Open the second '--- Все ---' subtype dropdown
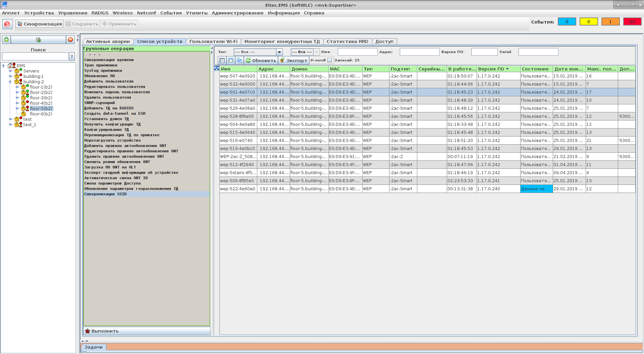The image size is (644, 354). [317, 52]
